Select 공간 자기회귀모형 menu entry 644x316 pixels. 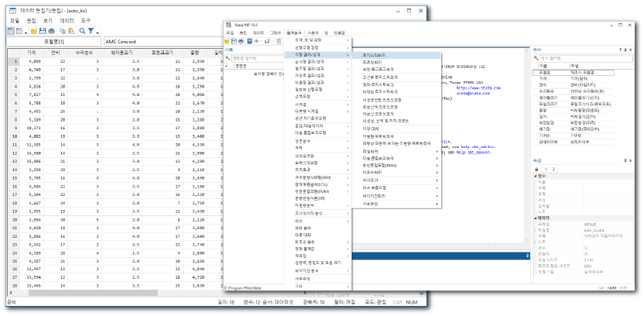318,118
